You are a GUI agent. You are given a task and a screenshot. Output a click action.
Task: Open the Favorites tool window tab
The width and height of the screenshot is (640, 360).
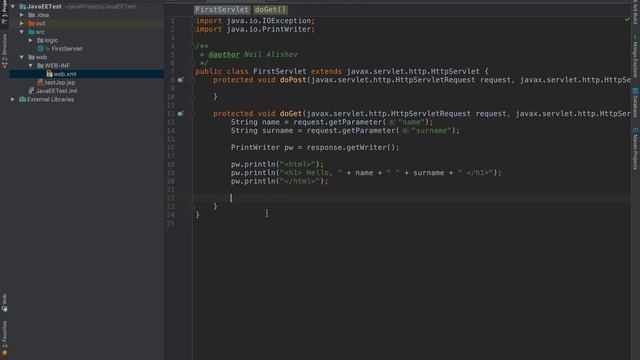coord(4,338)
